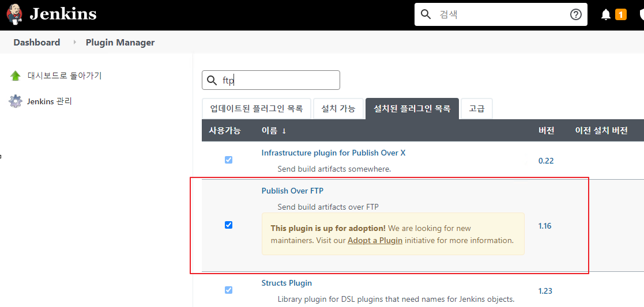
Task: Click version 0.22 link
Action: pos(546,161)
